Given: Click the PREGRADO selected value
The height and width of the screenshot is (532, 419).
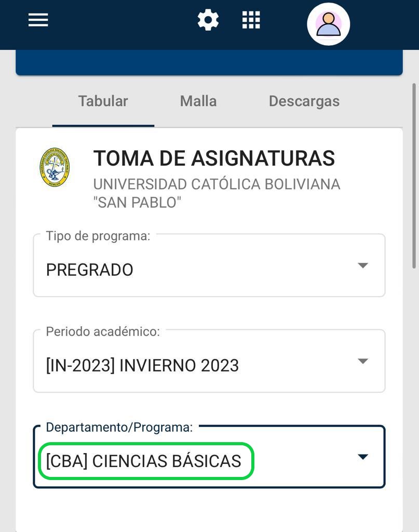Looking at the screenshot, I should (90, 270).
